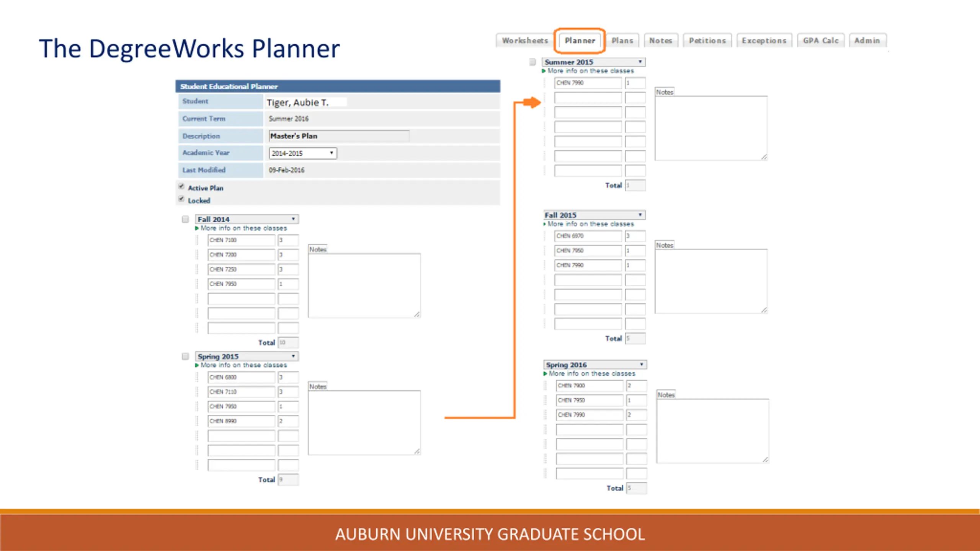980x551 pixels.
Task: Click the credits field beside CHEN 7100
Action: [288, 240]
